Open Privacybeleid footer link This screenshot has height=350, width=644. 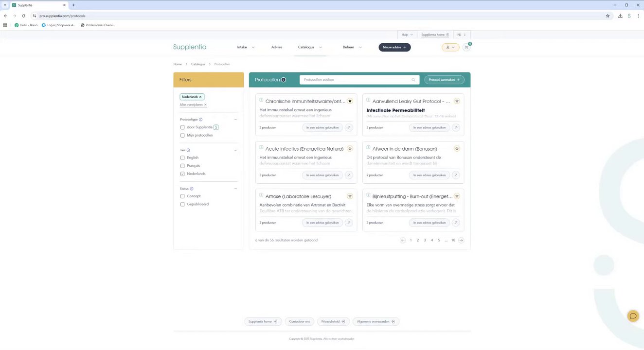333,321
